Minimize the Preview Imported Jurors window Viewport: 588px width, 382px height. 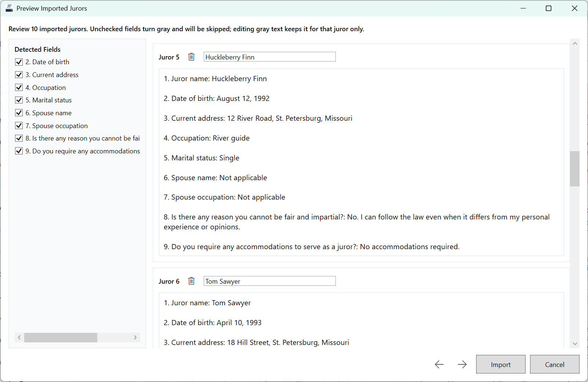(523, 8)
